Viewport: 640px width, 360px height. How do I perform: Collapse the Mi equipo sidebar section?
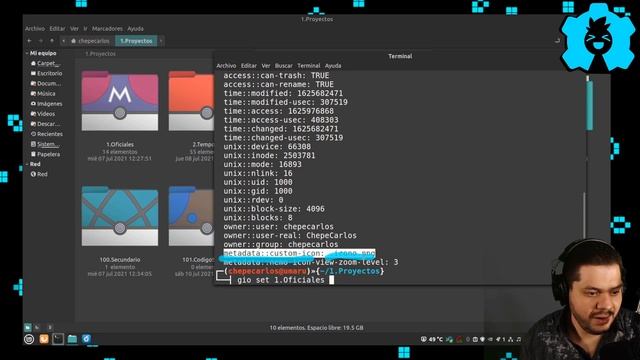(x=27, y=53)
